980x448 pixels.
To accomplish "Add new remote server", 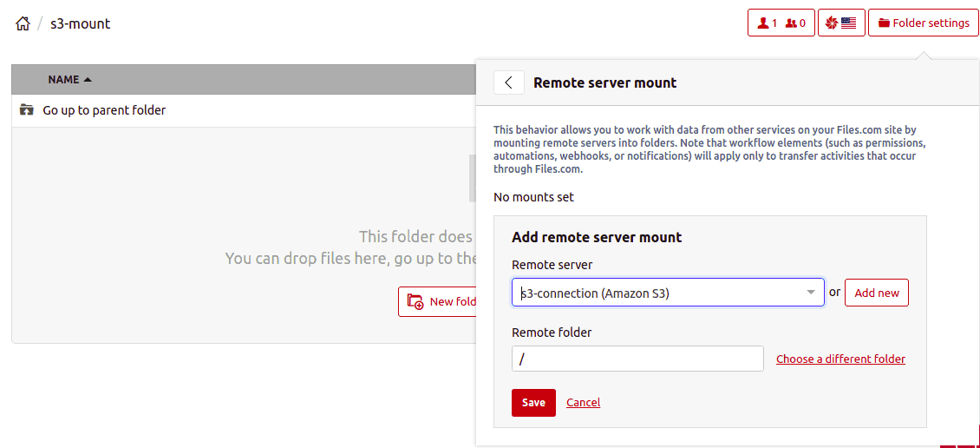I will point(876,293).
